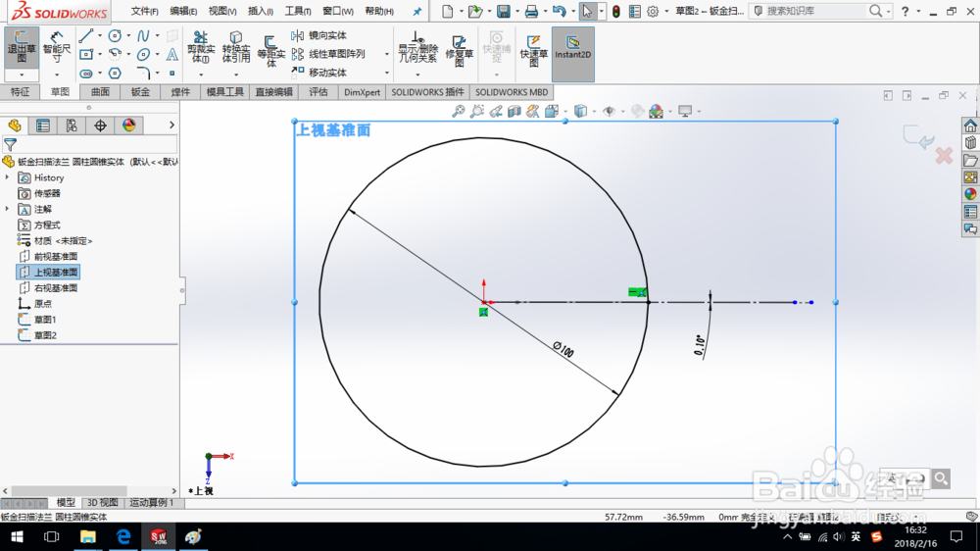Select the Polygon sketch tool

tap(115, 74)
